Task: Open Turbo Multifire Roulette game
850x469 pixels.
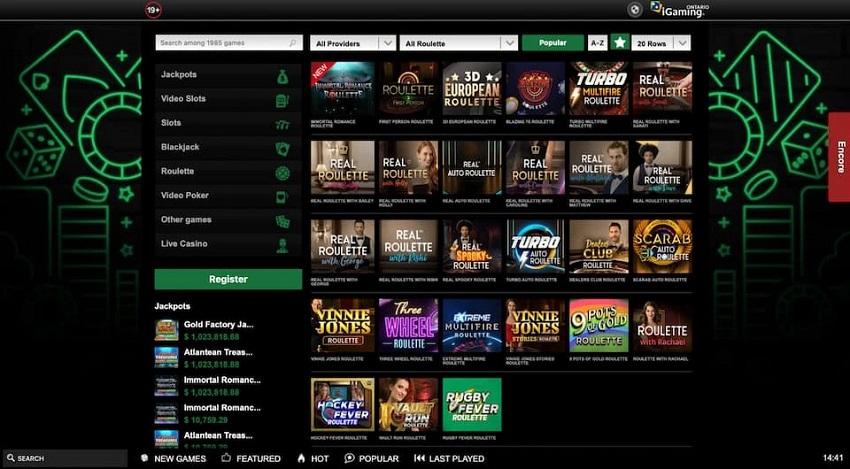Action: (598, 88)
